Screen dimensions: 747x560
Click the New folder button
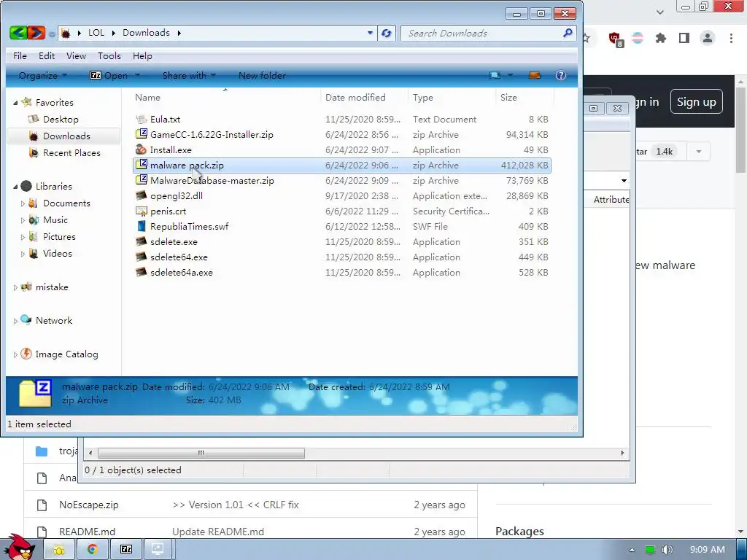coord(262,75)
